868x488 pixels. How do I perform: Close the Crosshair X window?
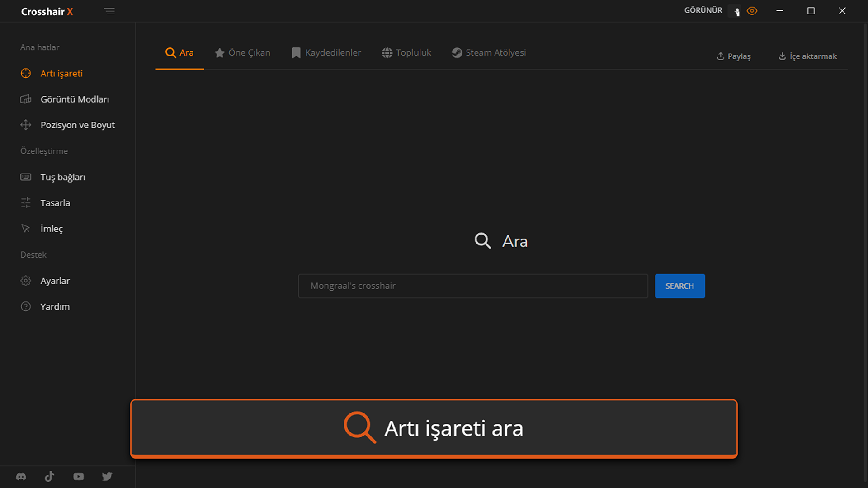point(842,11)
